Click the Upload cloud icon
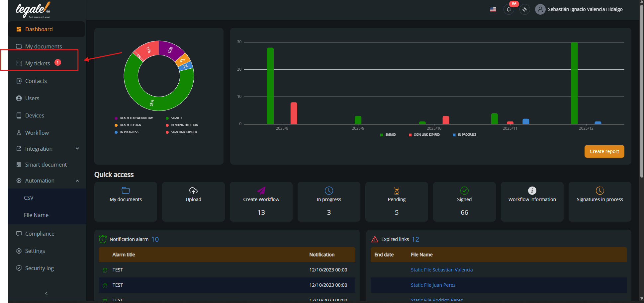644x303 pixels. tap(193, 190)
